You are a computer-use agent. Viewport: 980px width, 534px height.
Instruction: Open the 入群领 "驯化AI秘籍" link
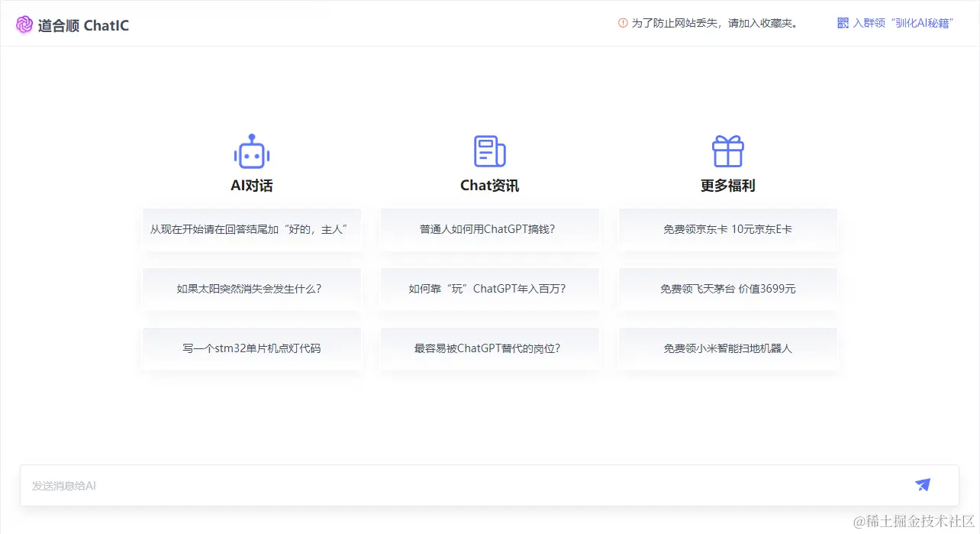[904, 23]
